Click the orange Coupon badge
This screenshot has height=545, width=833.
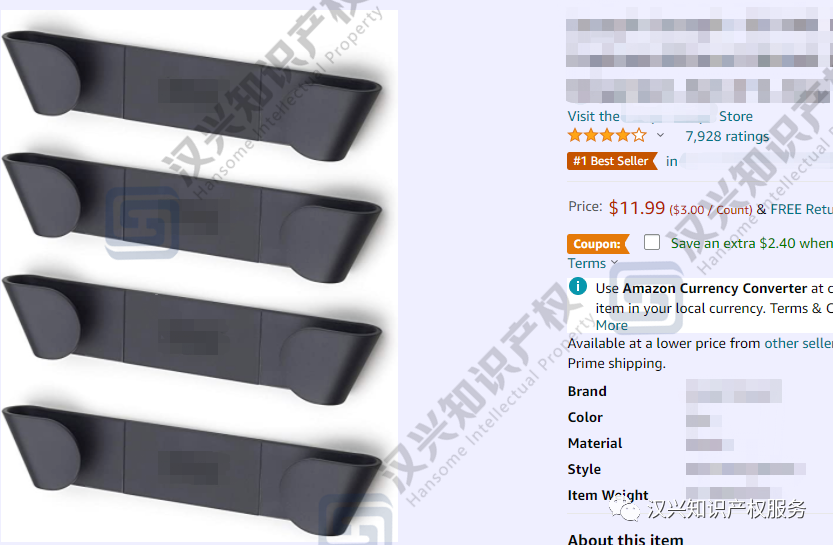click(x=598, y=244)
